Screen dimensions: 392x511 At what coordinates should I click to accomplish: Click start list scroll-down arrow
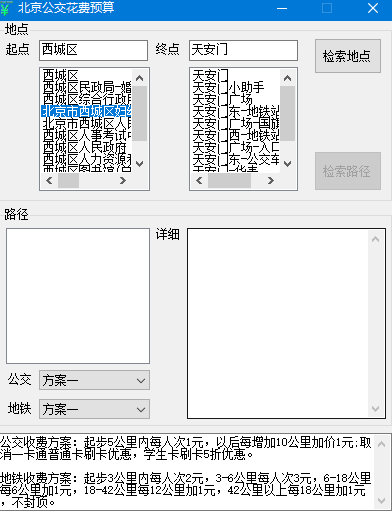click(140, 164)
